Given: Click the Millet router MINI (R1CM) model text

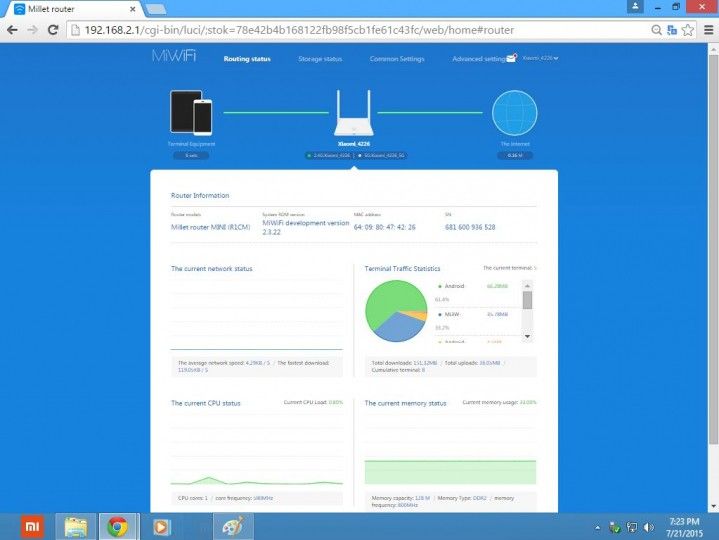Looking at the screenshot, I should [210, 227].
